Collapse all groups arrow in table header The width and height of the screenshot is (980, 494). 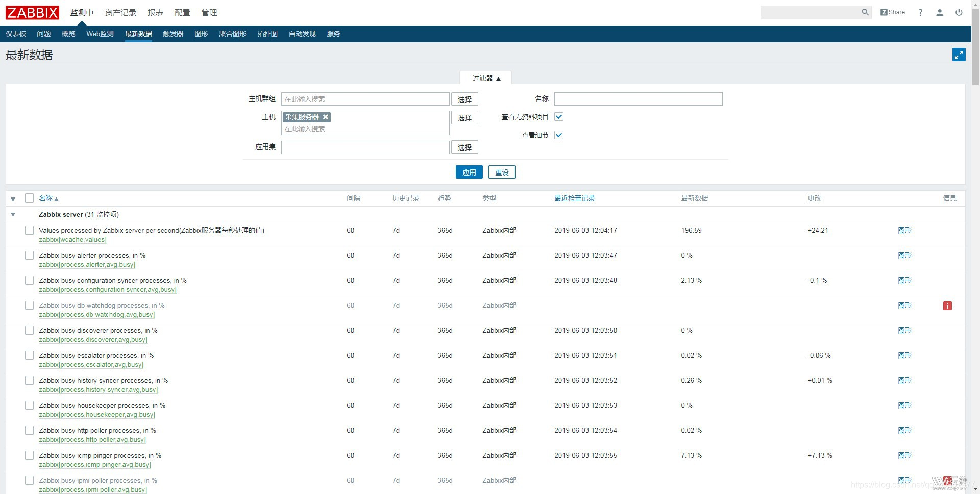13,199
